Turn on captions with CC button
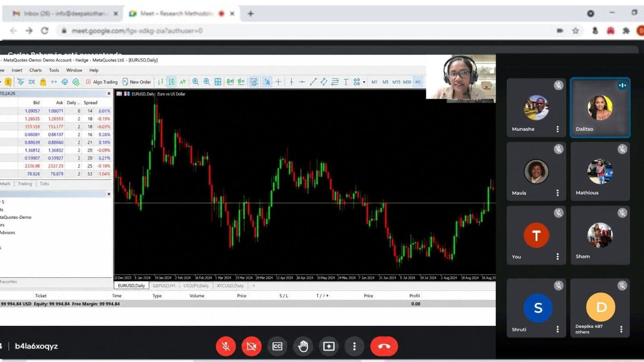 [x=277, y=346]
